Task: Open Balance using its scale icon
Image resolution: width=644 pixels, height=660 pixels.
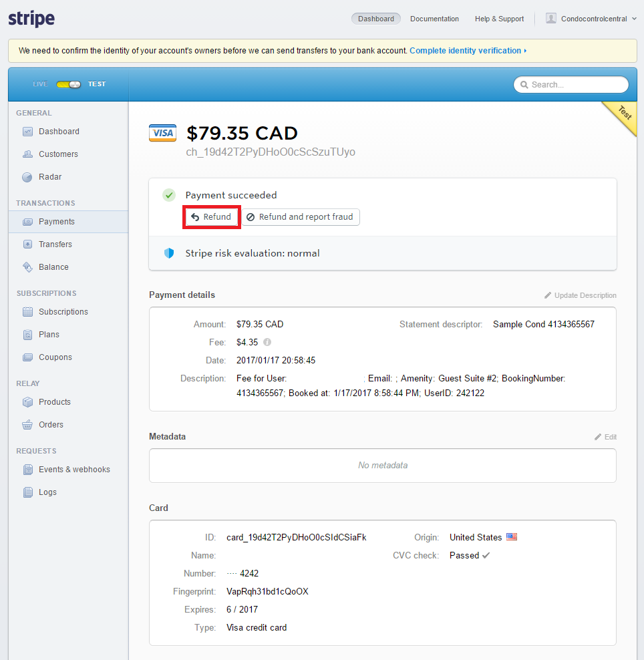Action: pos(27,267)
